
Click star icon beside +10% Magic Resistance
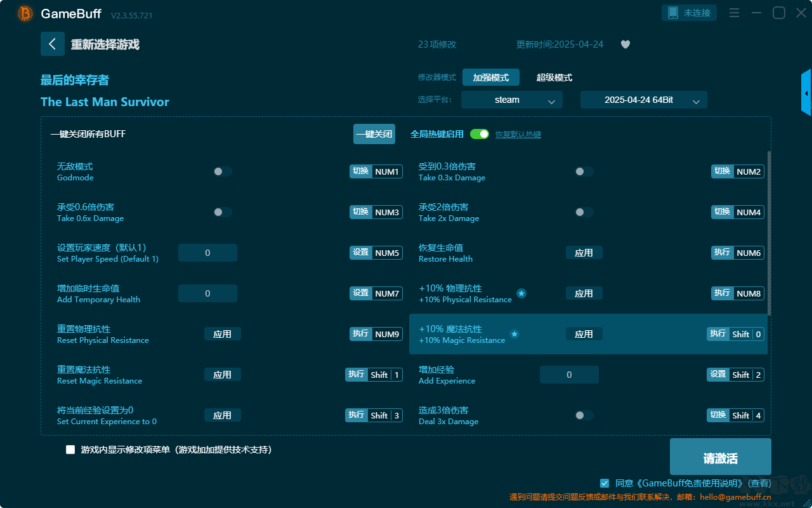(514, 334)
